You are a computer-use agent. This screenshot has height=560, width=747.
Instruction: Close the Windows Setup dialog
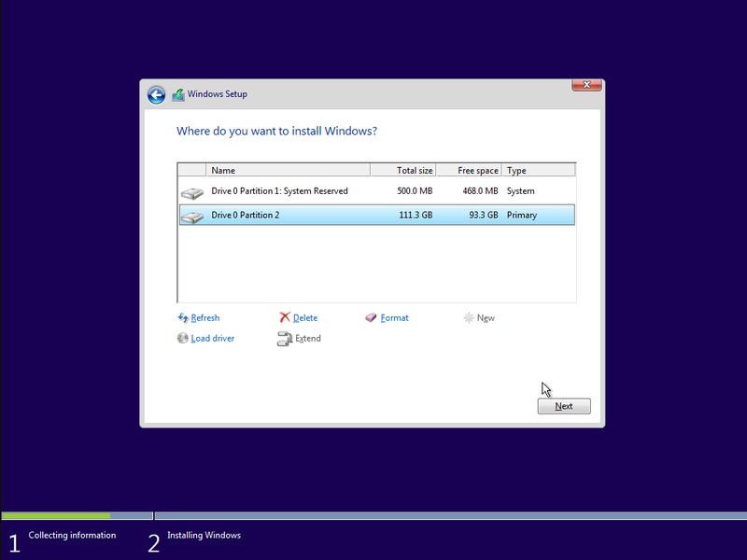coord(585,86)
